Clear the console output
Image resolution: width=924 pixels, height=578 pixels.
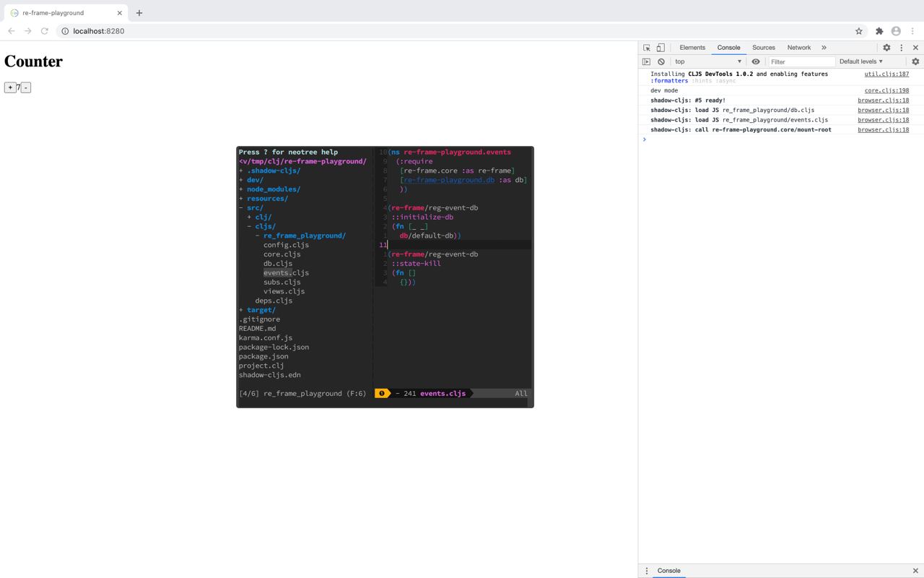coord(661,61)
